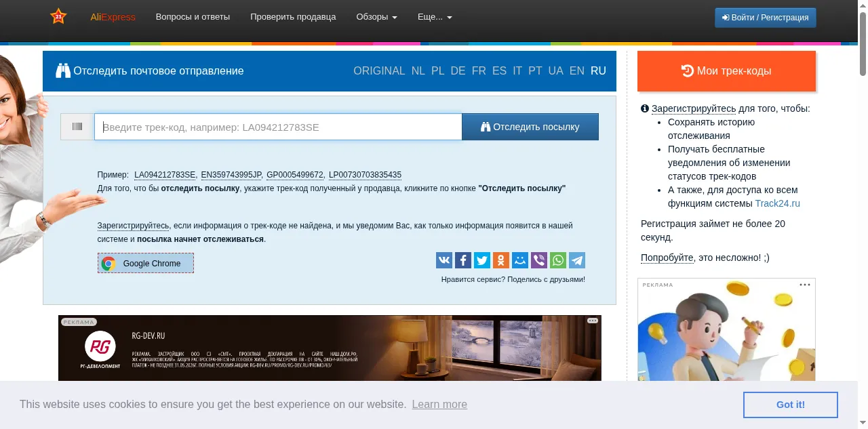
Task: Share via Odnoklassniki icon
Action: pyautogui.click(x=501, y=260)
